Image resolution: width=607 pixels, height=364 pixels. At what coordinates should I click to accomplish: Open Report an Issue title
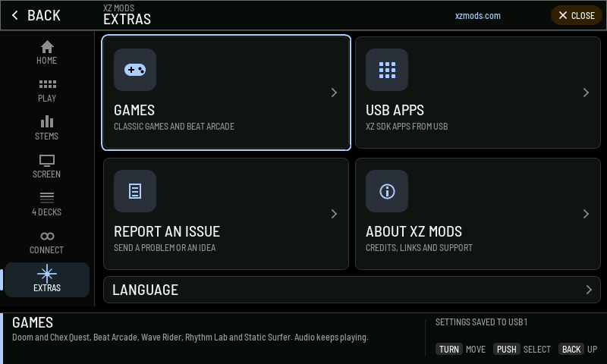click(x=167, y=232)
